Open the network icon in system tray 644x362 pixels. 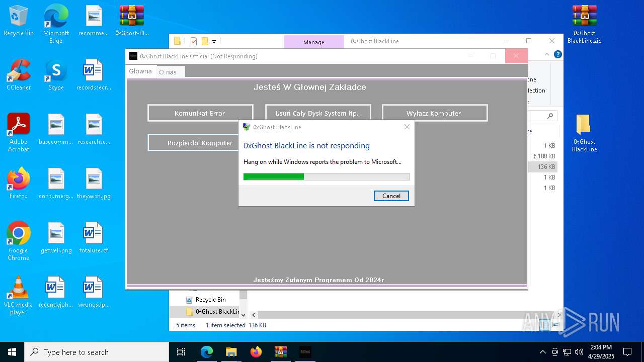coord(567,352)
